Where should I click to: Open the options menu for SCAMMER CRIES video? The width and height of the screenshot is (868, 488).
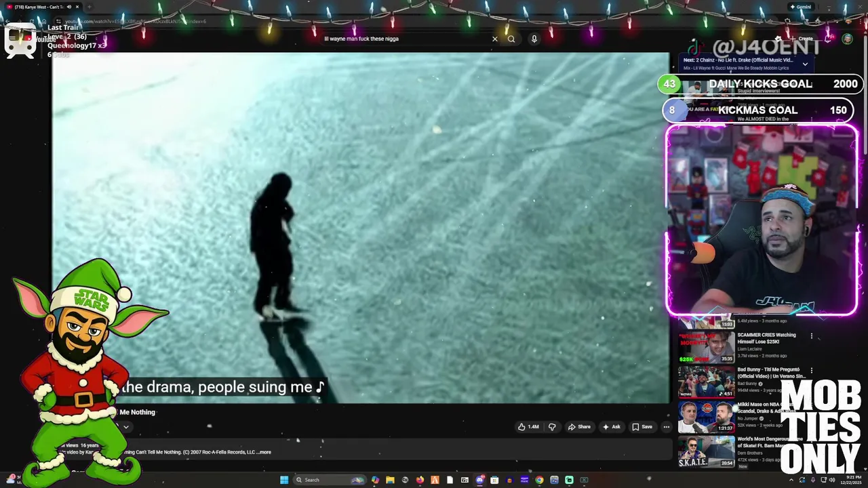click(x=811, y=335)
